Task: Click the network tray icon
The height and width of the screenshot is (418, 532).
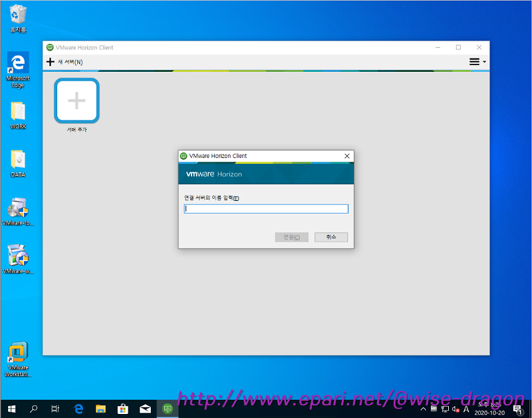Action: click(x=445, y=409)
